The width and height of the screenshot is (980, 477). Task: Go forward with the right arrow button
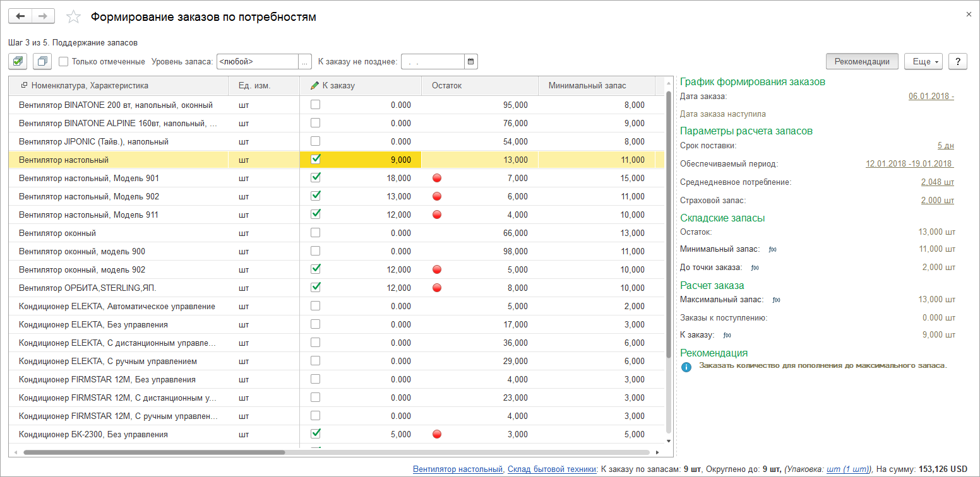pos(43,16)
